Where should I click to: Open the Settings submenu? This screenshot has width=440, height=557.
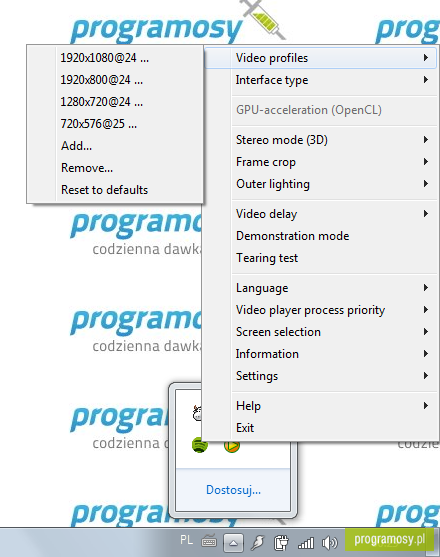(321, 376)
